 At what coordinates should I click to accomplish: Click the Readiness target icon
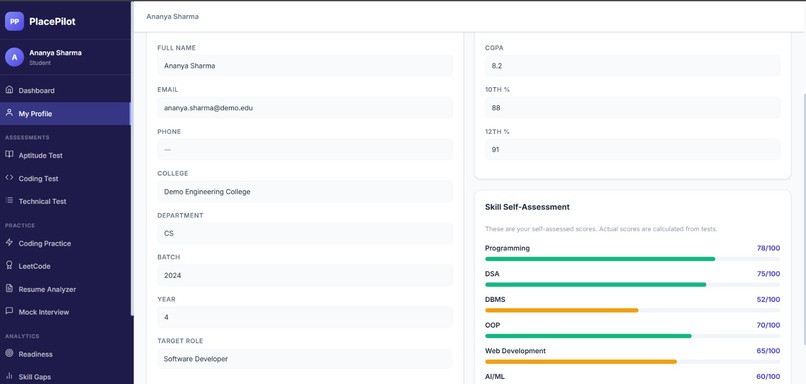(9, 354)
